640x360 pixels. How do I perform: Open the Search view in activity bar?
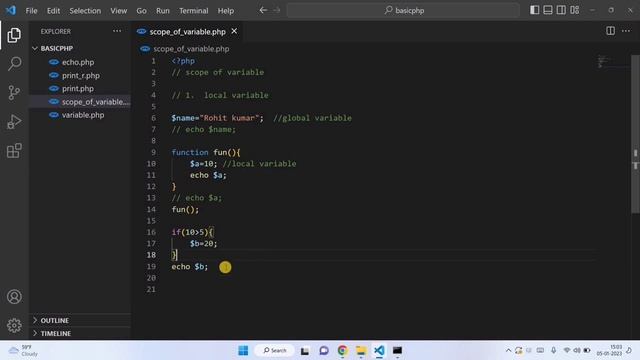pos(14,64)
